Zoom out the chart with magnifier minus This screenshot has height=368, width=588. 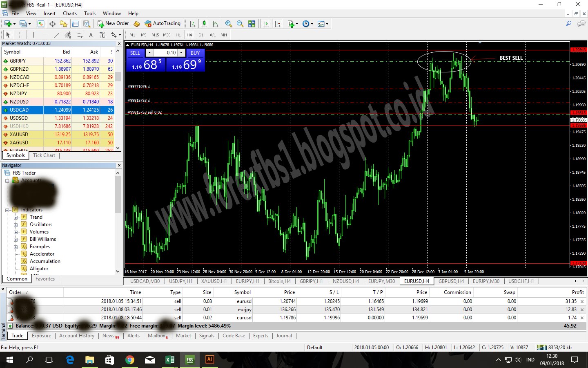pyautogui.click(x=240, y=24)
